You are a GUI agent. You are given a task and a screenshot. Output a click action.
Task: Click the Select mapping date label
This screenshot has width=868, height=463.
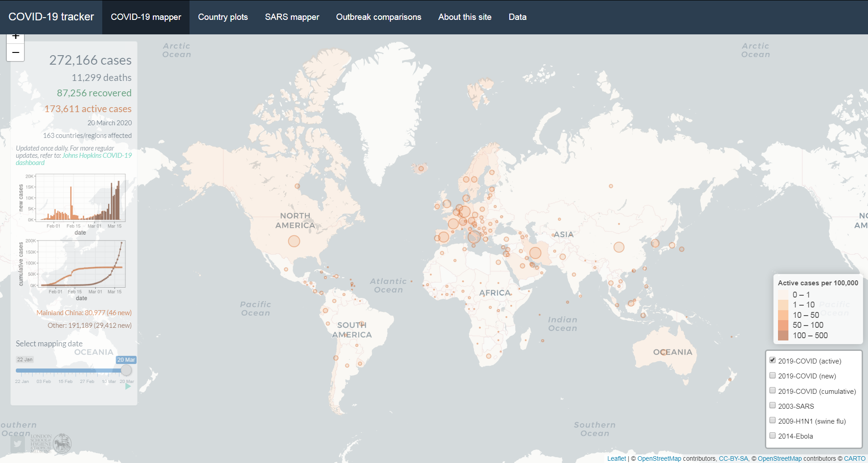(x=49, y=344)
